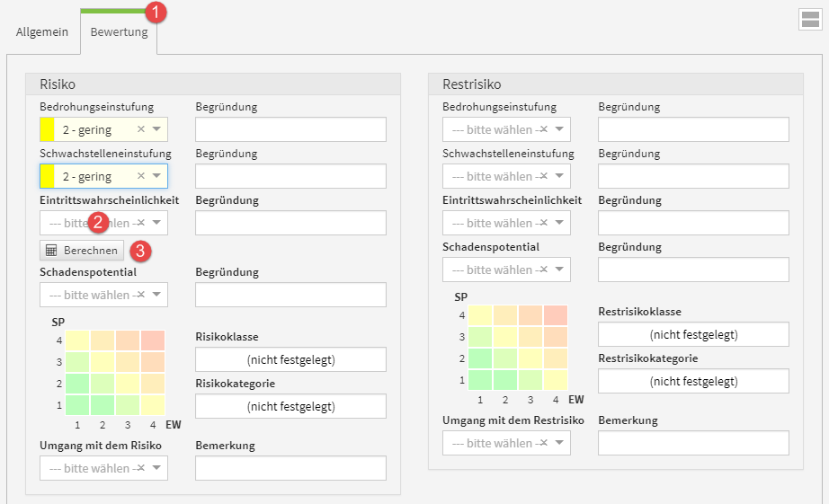The height and width of the screenshot is (504, 829).
Task: Clear Risiko Eintrittswahrscheinlichkeit selection with X
Action: pyautogui.click(x=140, y=223)
